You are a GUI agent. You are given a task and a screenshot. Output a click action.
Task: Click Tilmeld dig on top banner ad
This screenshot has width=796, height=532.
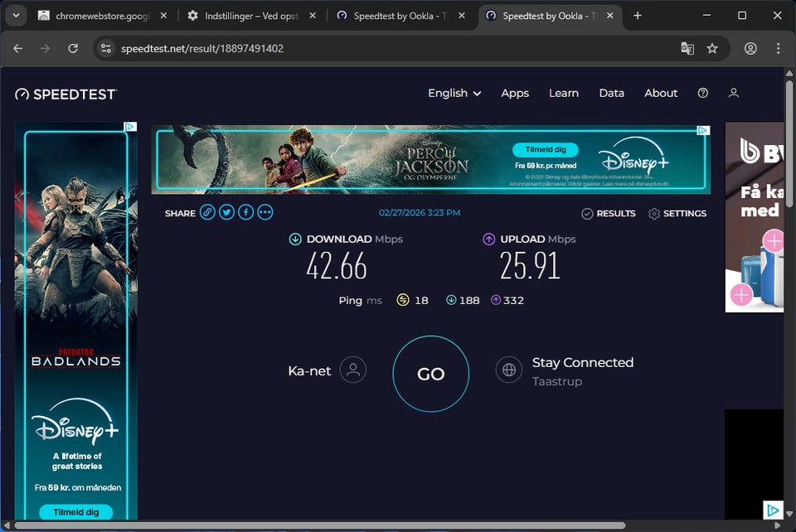tap(546, 150)
